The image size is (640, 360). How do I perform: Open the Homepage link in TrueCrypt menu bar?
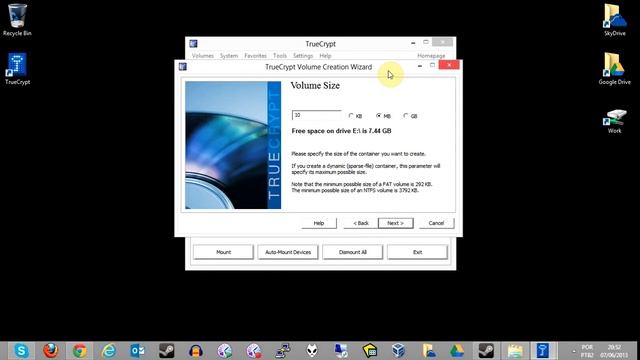click(431, 56)
